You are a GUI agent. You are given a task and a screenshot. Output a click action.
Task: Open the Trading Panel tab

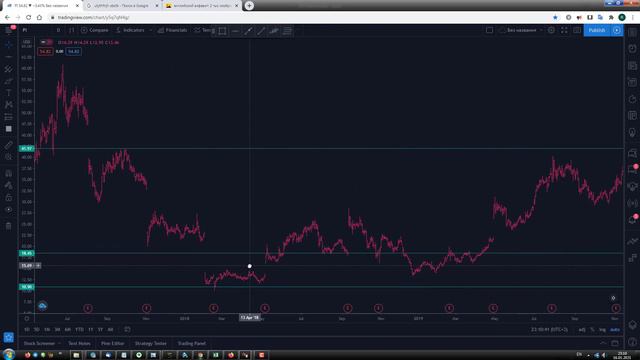tap(191, 343)
